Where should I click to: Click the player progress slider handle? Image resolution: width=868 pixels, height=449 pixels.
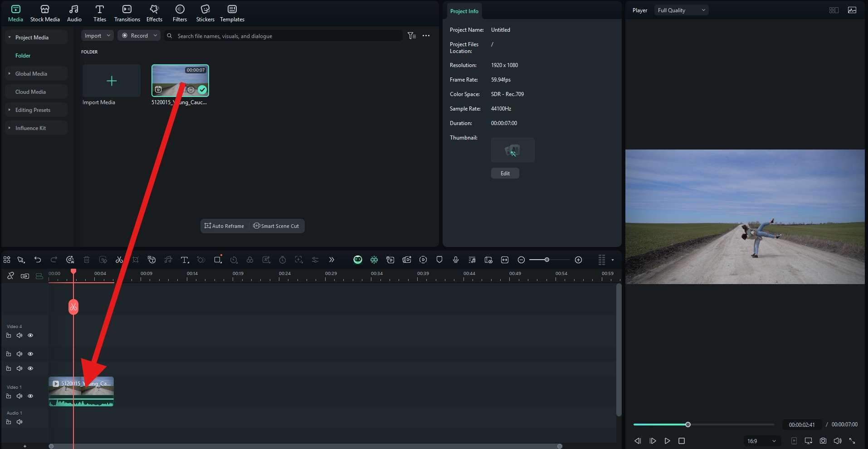688,425
